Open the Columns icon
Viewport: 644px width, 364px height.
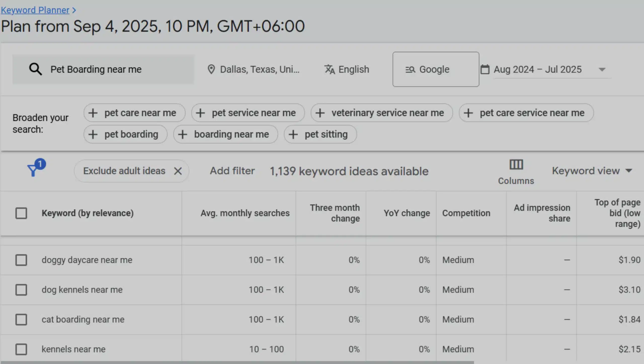pos(516,165)
